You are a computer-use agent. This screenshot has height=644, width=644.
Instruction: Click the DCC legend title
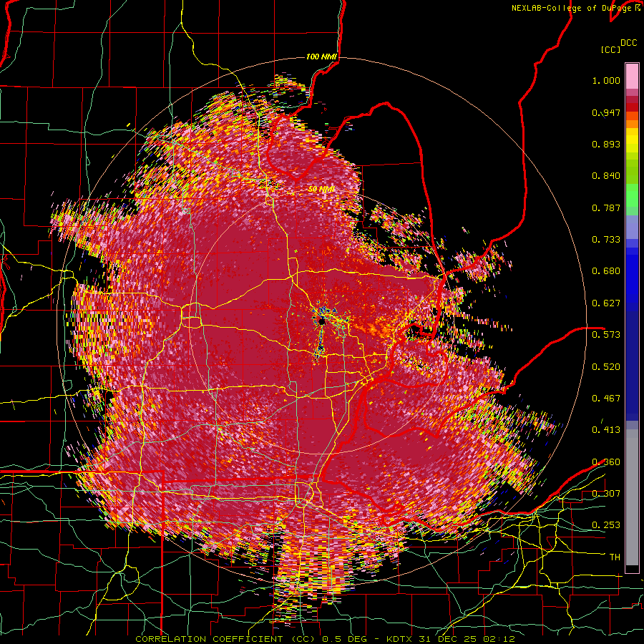coord(628,43)
